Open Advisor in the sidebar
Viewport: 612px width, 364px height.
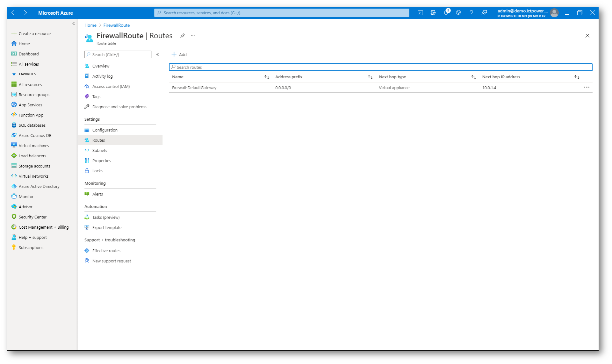25,207
